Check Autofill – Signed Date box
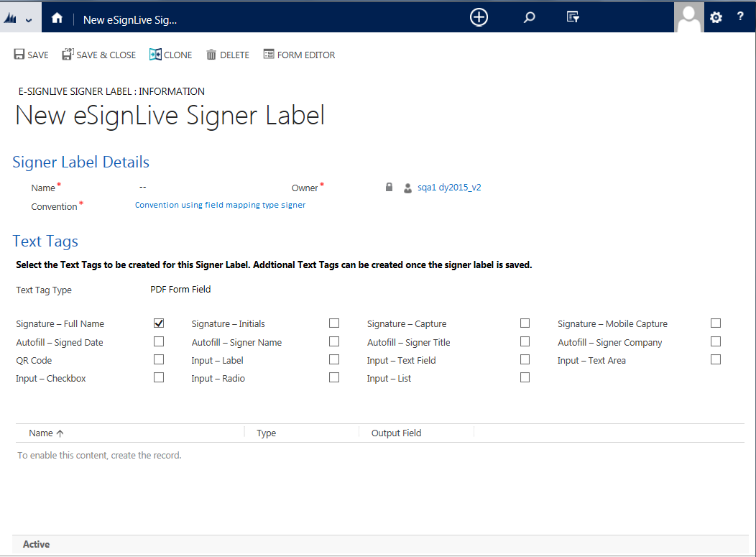 coord(159,341)
